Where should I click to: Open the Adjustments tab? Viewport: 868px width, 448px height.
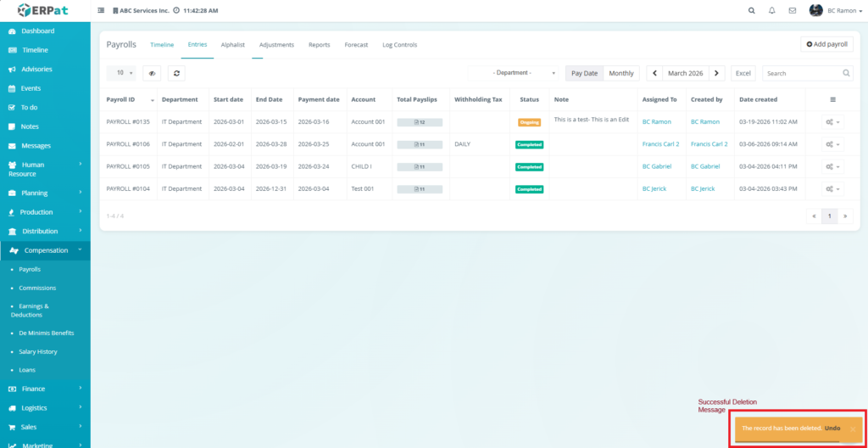pos(276,44)
